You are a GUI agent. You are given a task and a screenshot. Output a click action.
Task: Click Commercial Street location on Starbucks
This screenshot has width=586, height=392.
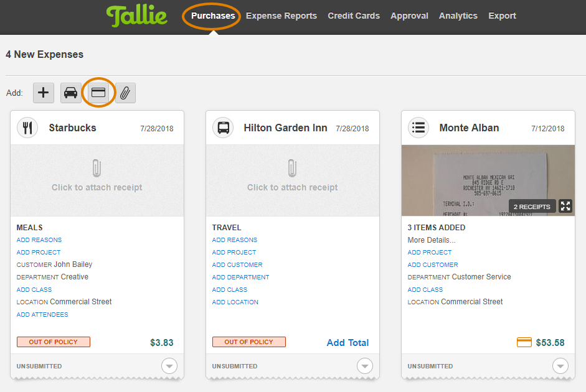click(81, 302)
